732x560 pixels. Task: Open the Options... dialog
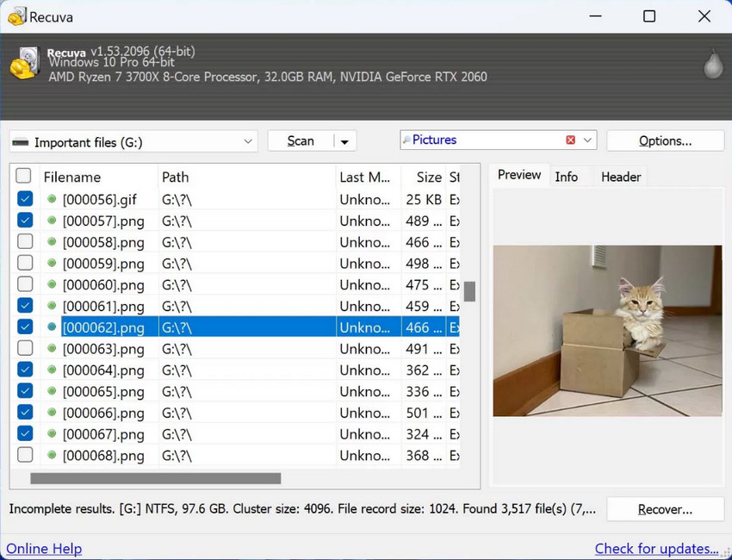[x=665, y=141]
